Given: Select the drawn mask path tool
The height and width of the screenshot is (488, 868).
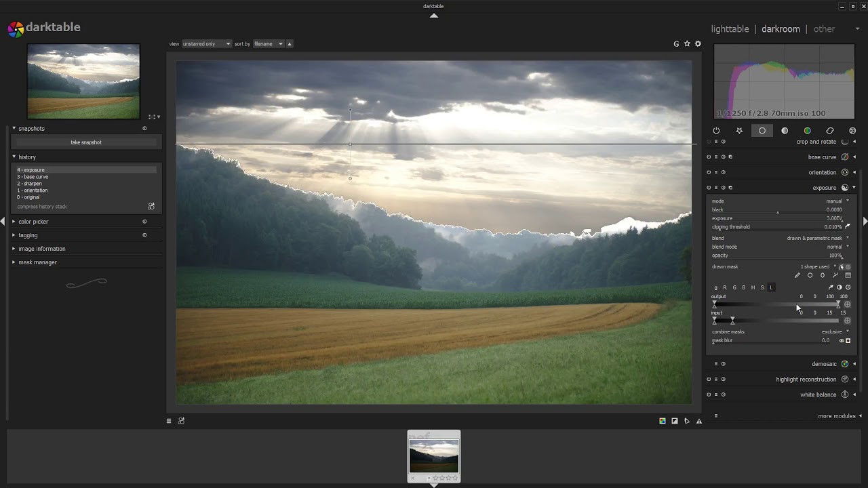Looking at the screenshot, I should click(x=835, y=275).
